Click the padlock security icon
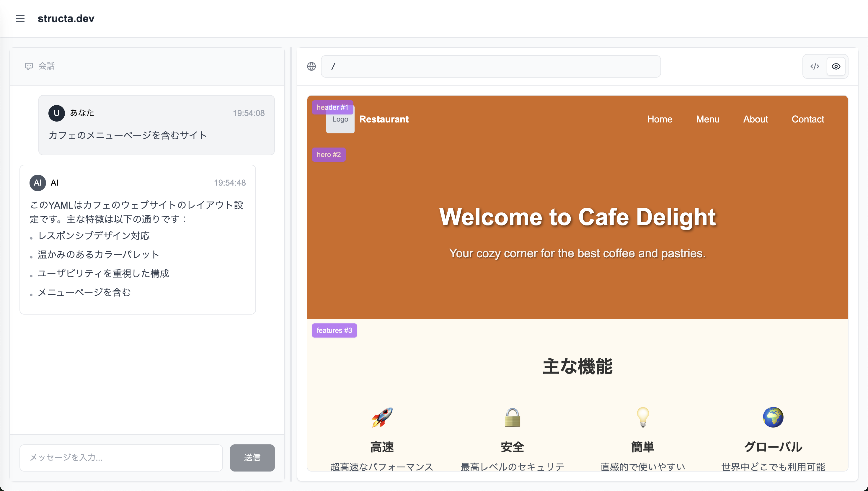 pos(512,417)
